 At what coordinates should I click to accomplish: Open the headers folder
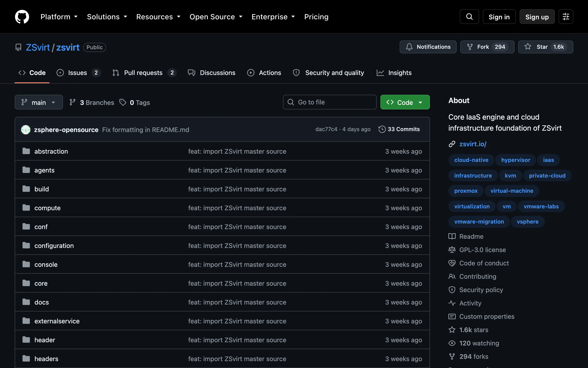46,359
